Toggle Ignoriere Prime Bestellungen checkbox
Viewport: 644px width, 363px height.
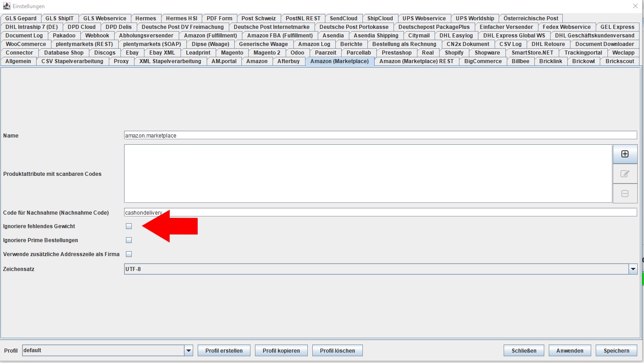[129, 240]
